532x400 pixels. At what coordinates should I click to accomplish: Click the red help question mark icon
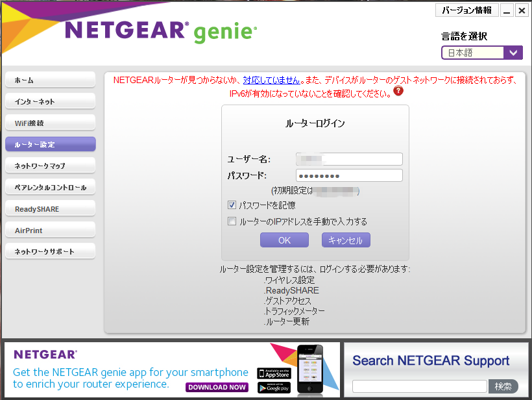[x=398, y=91]
